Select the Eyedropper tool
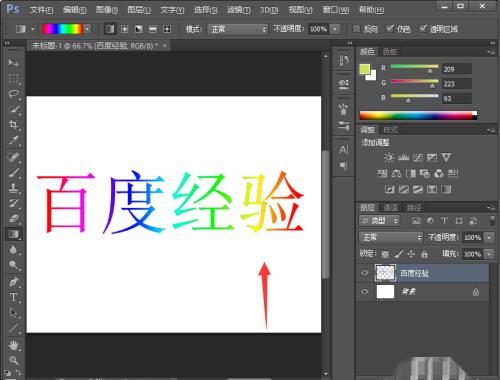The height and width of the screenshot is (380, 500). [x=13, y=140]
